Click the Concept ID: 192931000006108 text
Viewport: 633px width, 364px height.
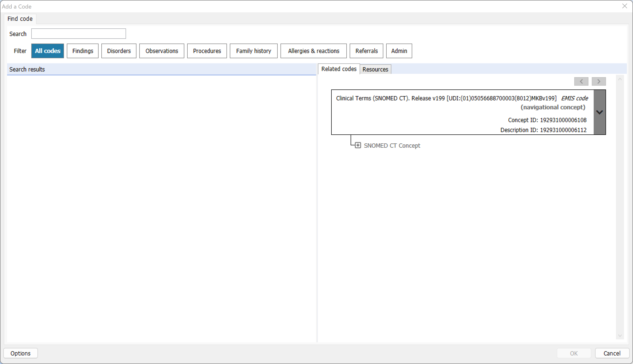tap(547, 120)
